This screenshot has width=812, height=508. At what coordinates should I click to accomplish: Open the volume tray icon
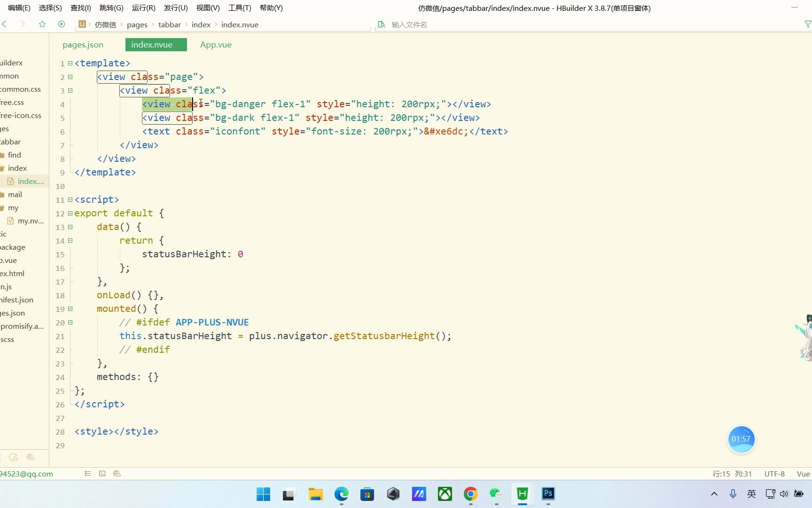784,494
